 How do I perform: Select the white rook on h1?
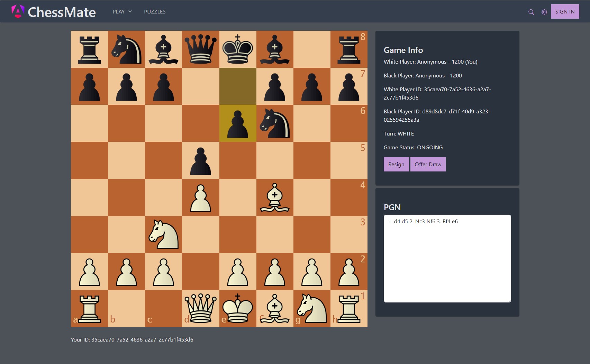point(349,309)
